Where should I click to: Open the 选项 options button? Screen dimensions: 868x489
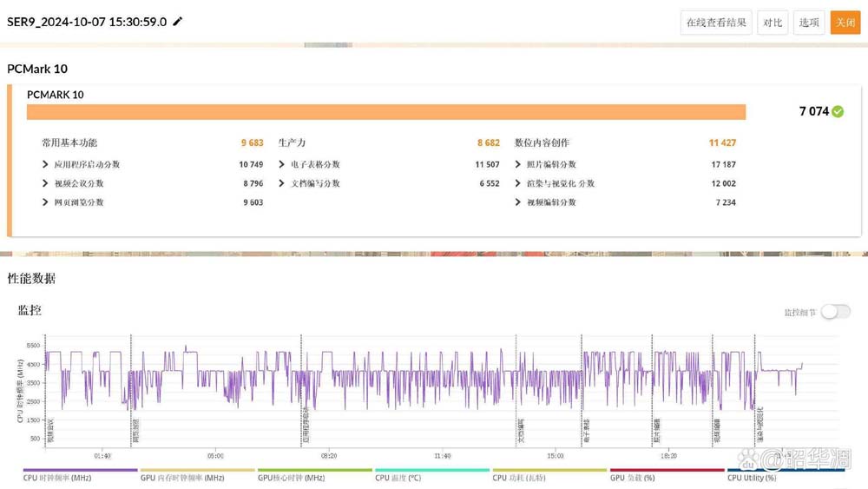point(809,23)
